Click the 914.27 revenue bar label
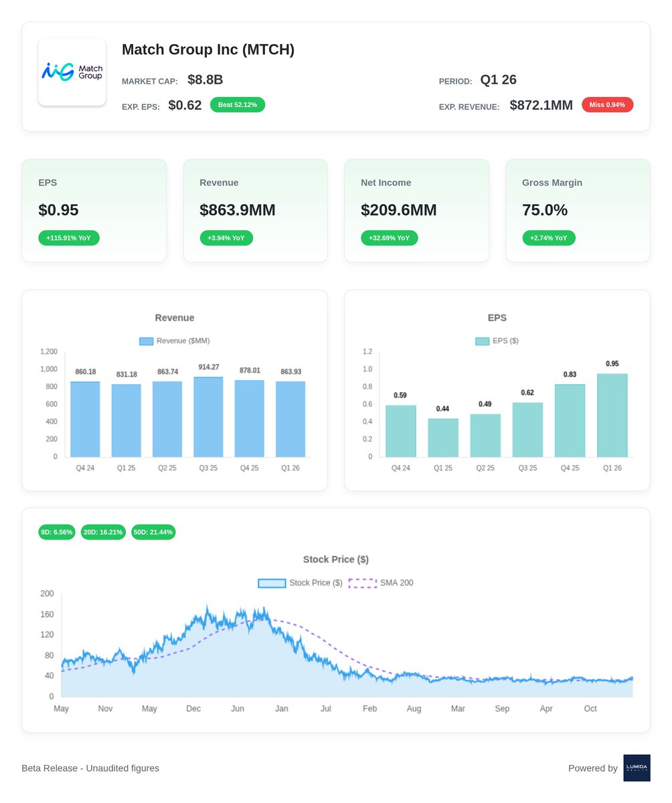 click(x=209, y=367)
